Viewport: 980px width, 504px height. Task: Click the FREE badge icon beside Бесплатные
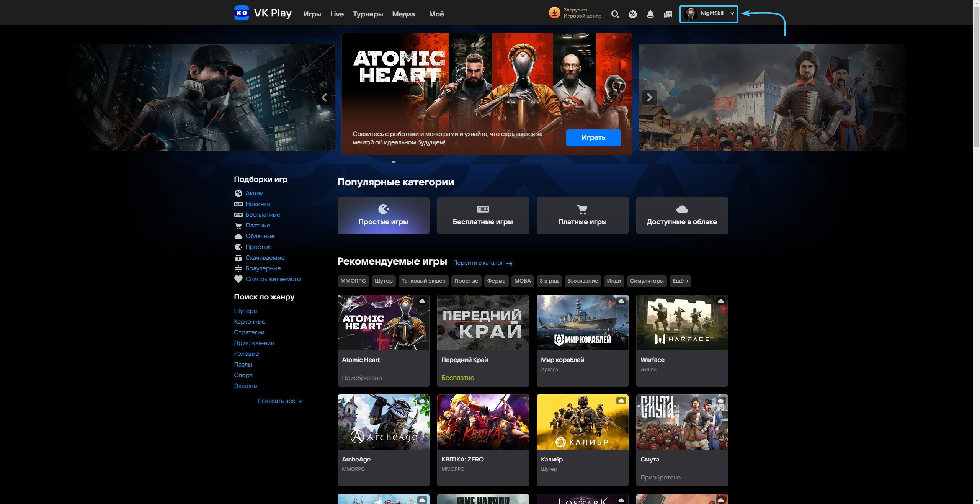point(238,215)
